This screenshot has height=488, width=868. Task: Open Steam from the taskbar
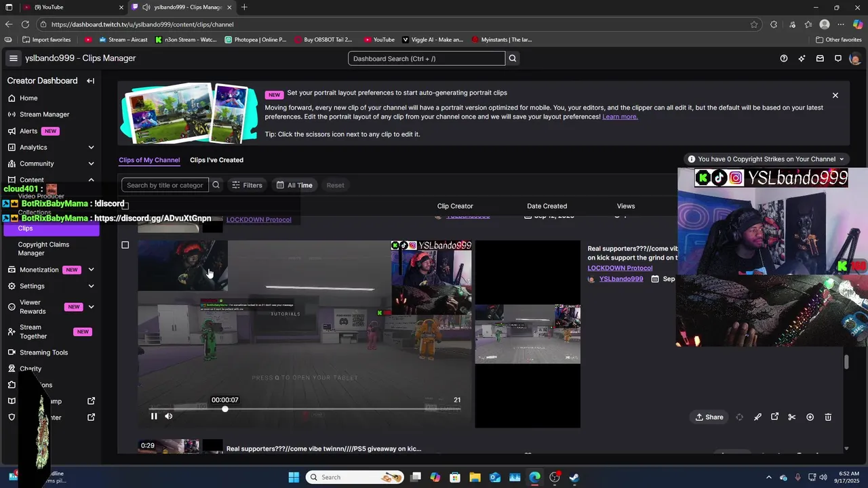(574, 477)
